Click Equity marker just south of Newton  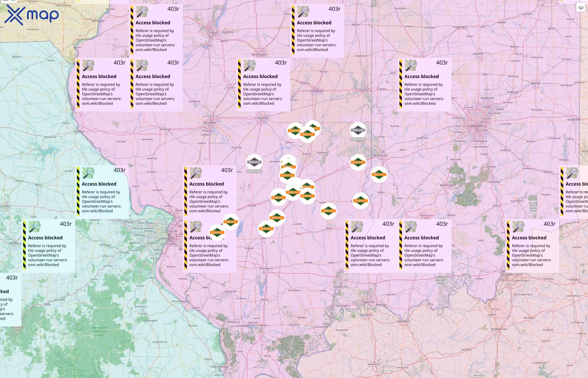[x=328, y=211]
